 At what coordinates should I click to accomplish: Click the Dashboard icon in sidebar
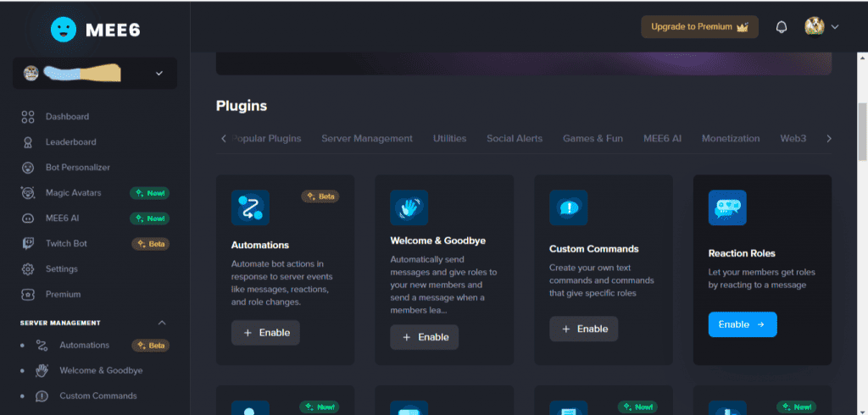pyautogui.click(x=28, y=117)
